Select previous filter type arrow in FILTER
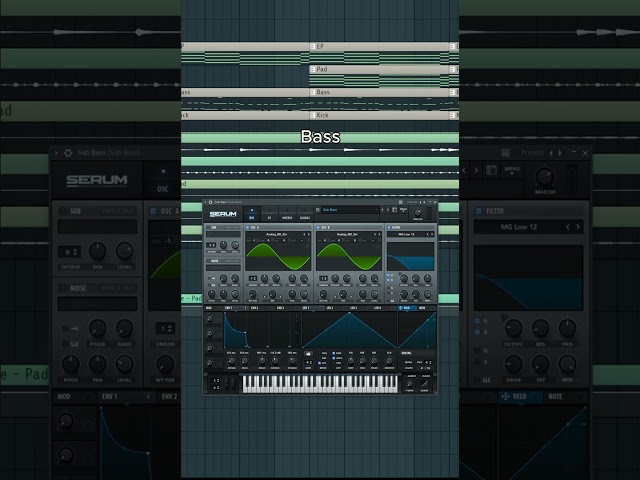Screen dimensions: 640x480 (x=428, y=234)
